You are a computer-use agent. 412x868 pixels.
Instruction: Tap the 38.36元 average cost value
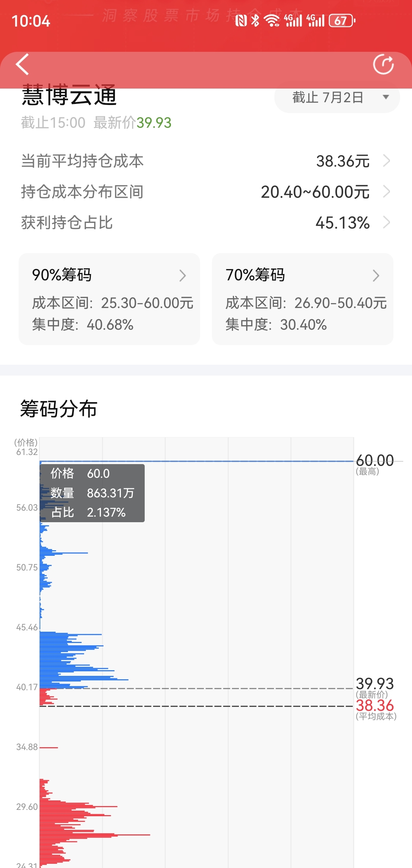(x=343, y=161)
